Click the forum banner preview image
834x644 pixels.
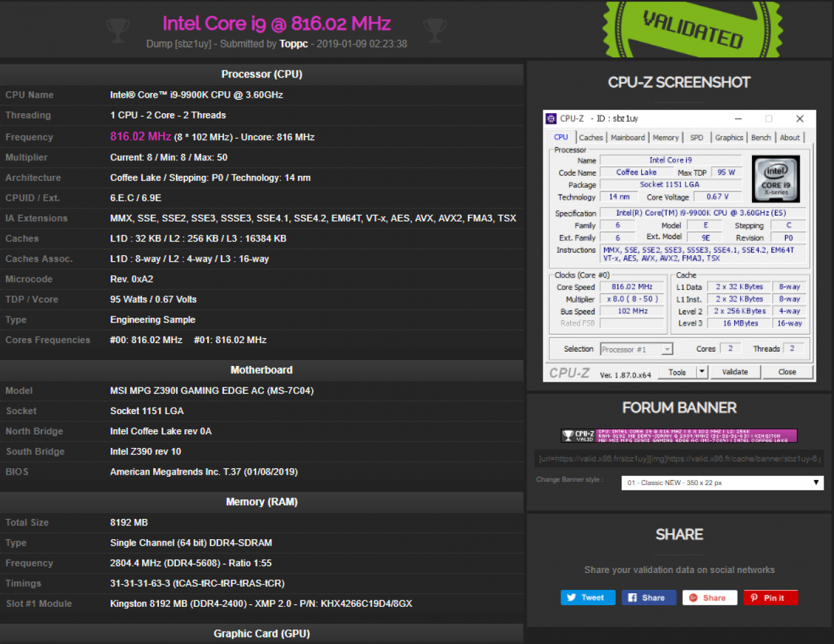[x=679, y=436]
